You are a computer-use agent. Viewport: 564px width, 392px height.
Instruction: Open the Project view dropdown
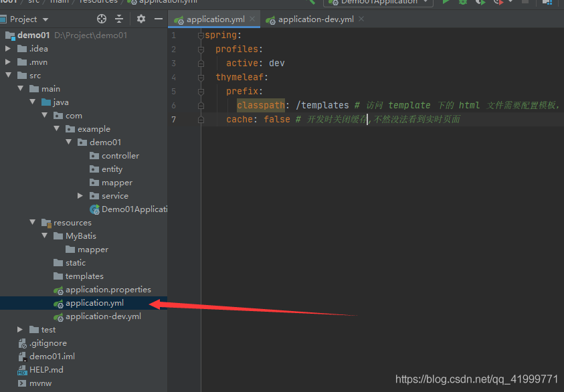[45, 19]
